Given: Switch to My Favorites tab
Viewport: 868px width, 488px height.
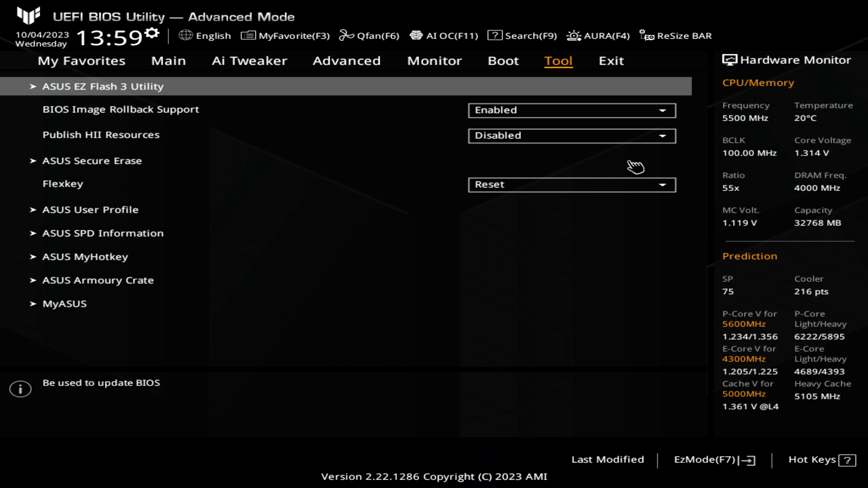Looking at the screenshot, I should 81,61.
